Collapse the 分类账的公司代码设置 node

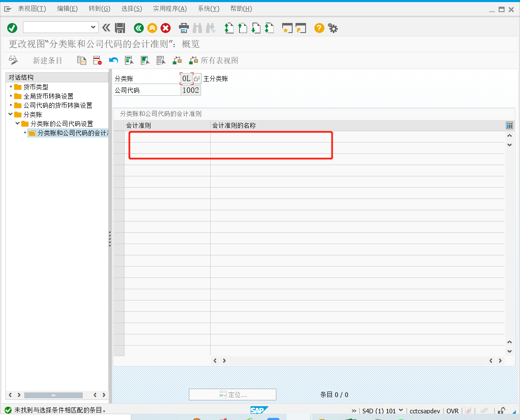tap(17, 123)
